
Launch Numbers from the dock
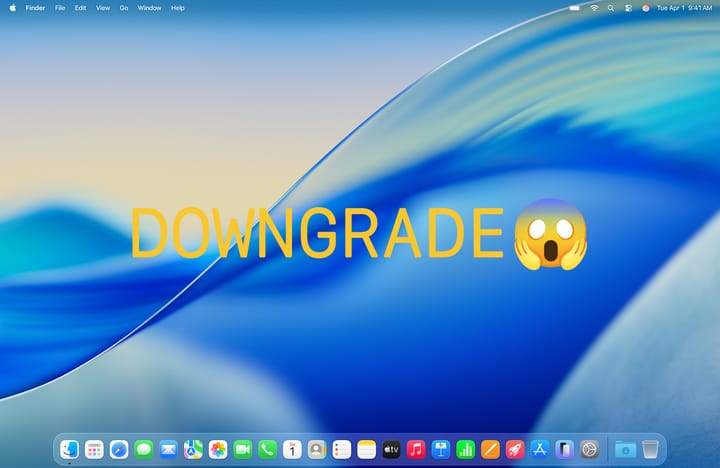465,450
